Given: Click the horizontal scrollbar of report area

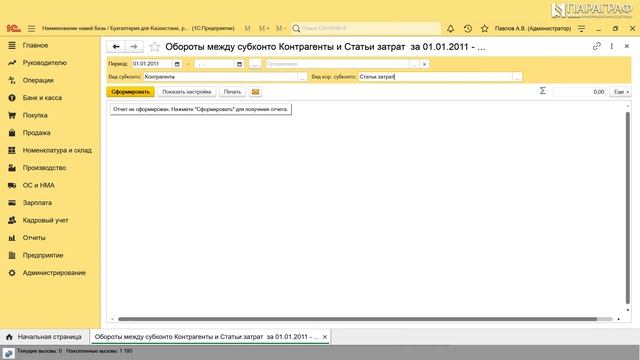Looking at the screenshot, I should point(357,319).
